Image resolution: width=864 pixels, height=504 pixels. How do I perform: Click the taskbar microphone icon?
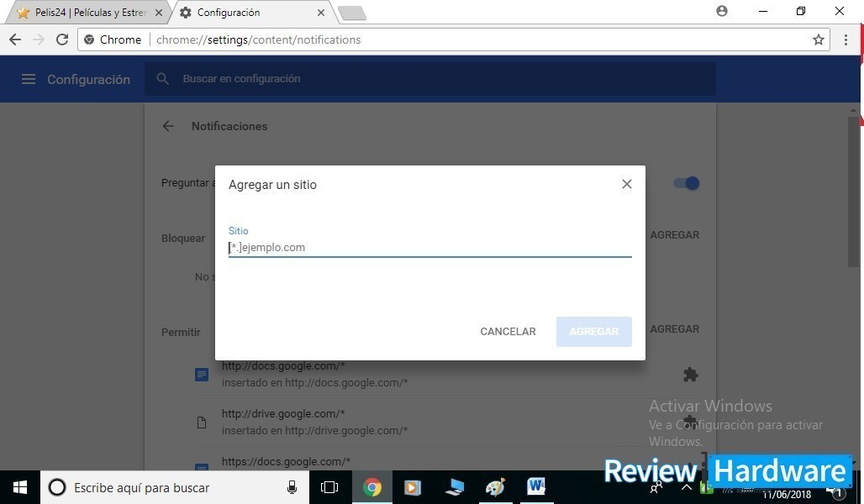coord(292,487)
